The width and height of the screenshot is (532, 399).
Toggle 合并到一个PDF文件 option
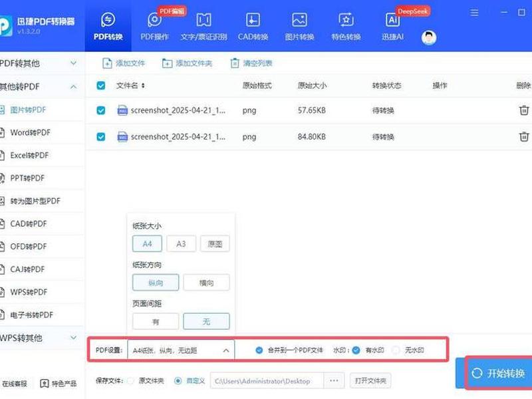pos(259,350)
